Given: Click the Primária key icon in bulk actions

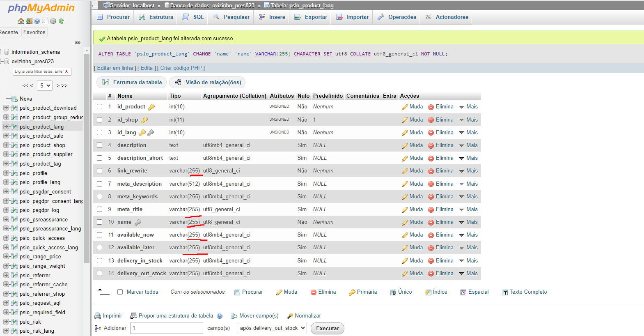Looking at the screenshot, I should 352,292.
